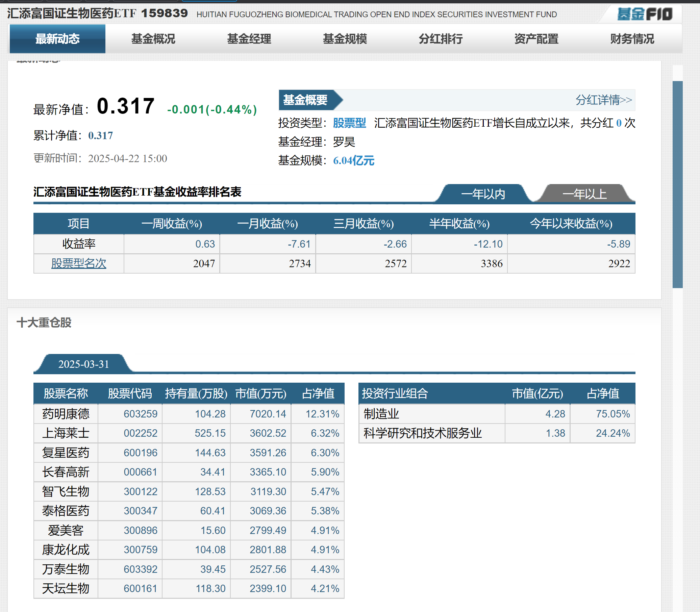Click the 股票型 investment type link
This screenshot has width=700, height=612.
349,123
